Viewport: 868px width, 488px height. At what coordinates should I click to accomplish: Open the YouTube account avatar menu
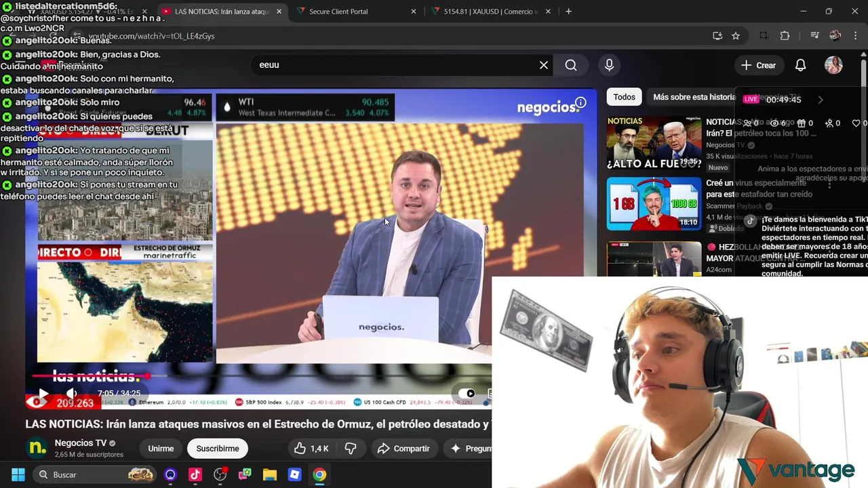tap(833, 65)
